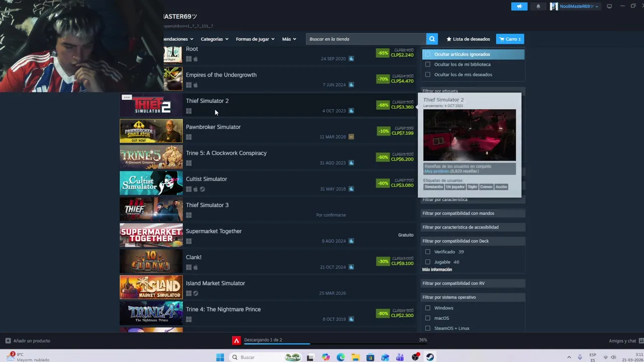Open Trine 5: A Clockwork Conspiracy title
The width and height of the screenshot is (644, 362).
pos(226,153)
